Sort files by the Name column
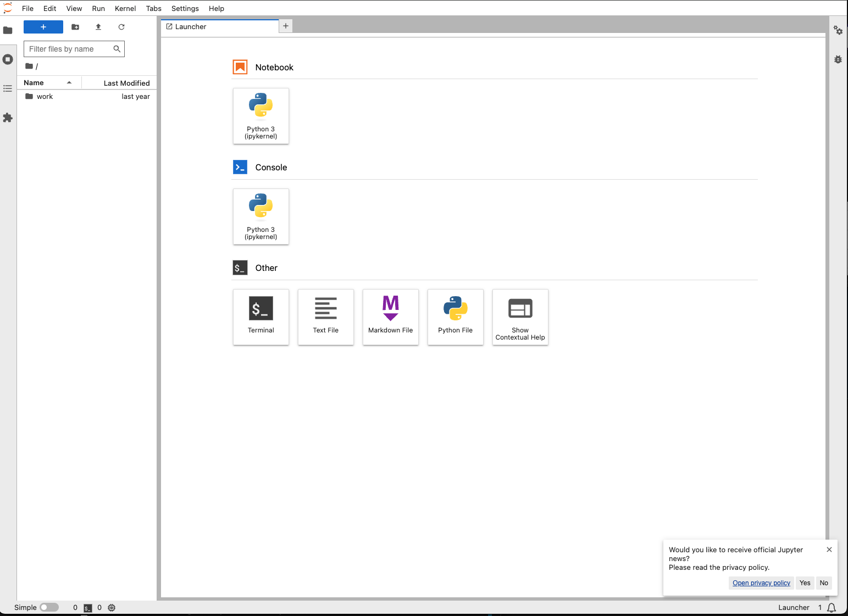 click(x=34, y=82)
